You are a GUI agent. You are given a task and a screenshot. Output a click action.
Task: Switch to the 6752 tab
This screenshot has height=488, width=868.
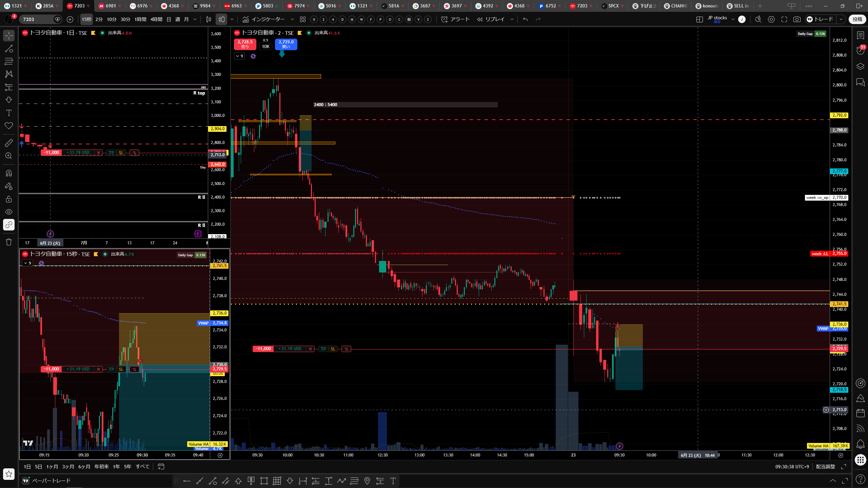(550, 6)
